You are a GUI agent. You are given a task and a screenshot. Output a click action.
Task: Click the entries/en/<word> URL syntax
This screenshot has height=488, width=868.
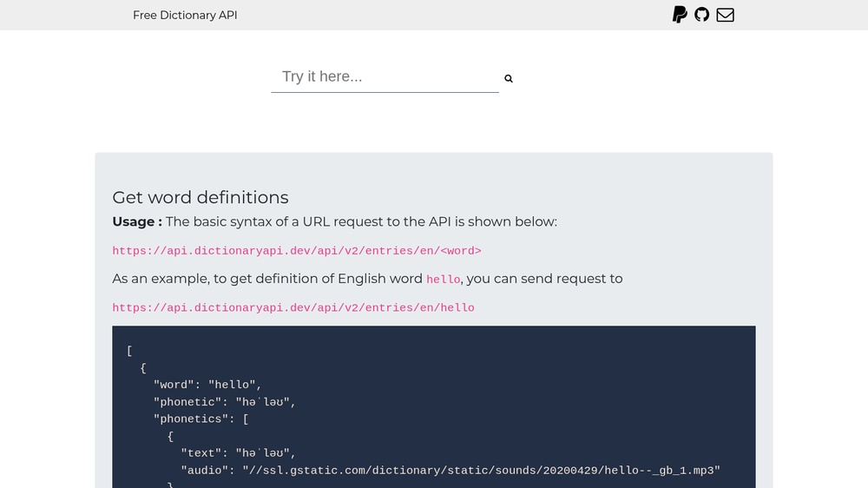(x=297, y=251)
